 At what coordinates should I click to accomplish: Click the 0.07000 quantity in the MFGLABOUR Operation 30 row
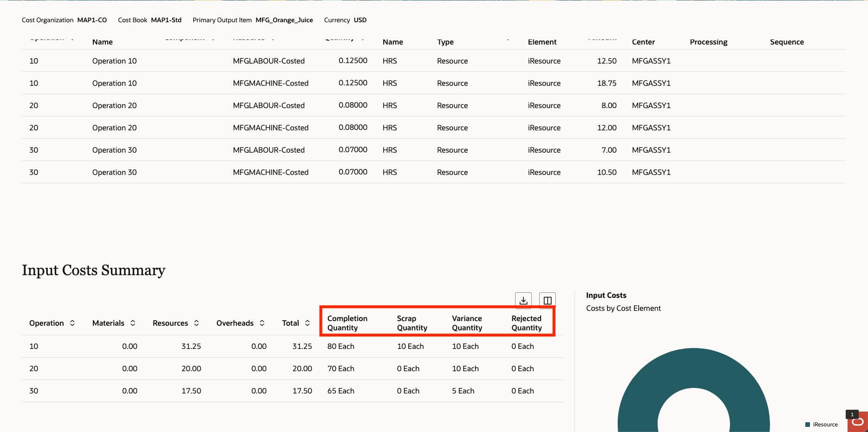coord(353,149)
